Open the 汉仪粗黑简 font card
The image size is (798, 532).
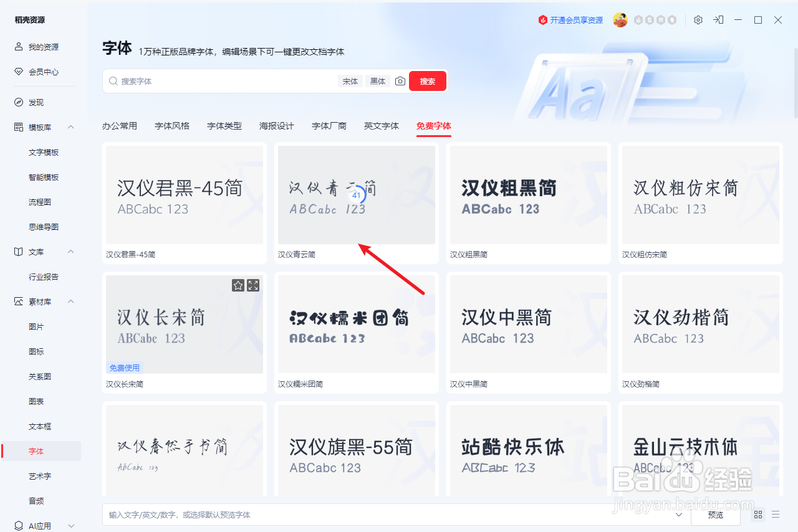(529, 203)
